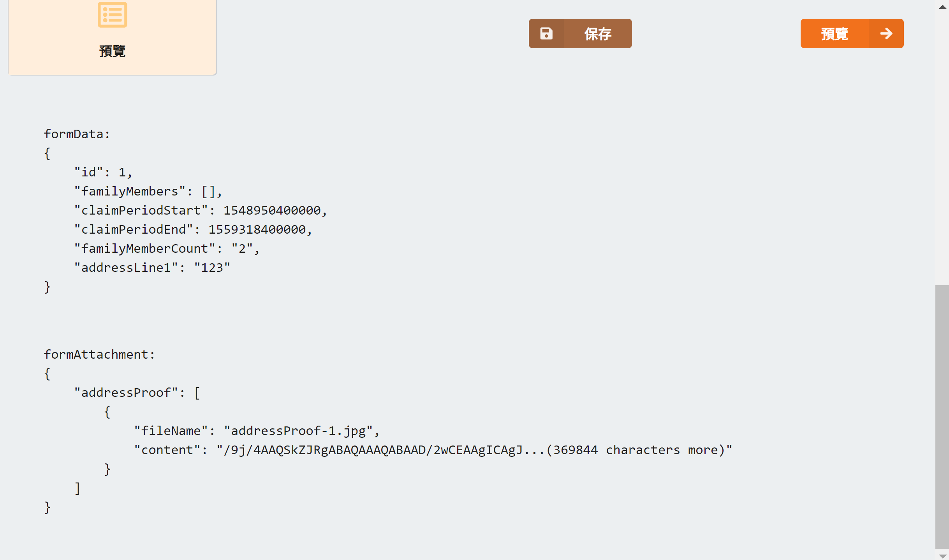
Task: Click the addressLine1 "123" line
Action: tap(152, 268)
